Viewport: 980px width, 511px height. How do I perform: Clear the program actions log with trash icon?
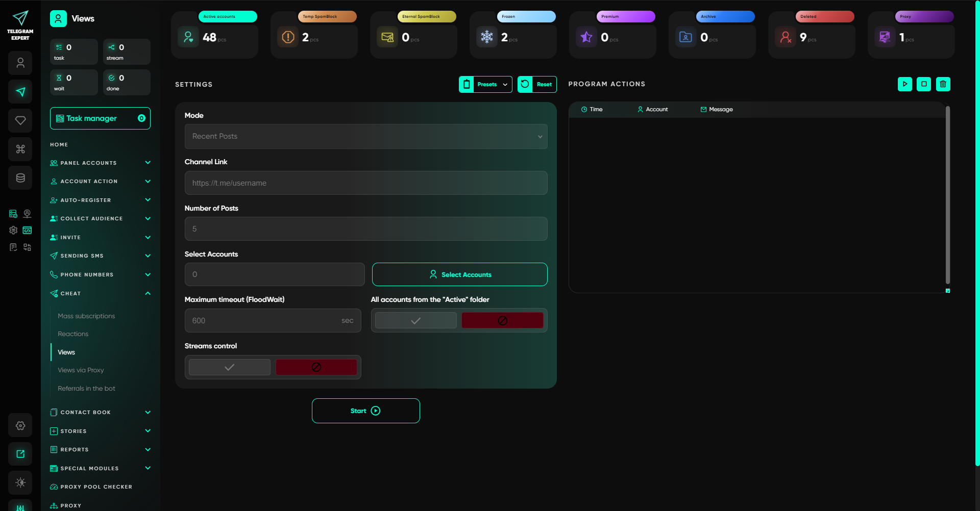(943, 84)
